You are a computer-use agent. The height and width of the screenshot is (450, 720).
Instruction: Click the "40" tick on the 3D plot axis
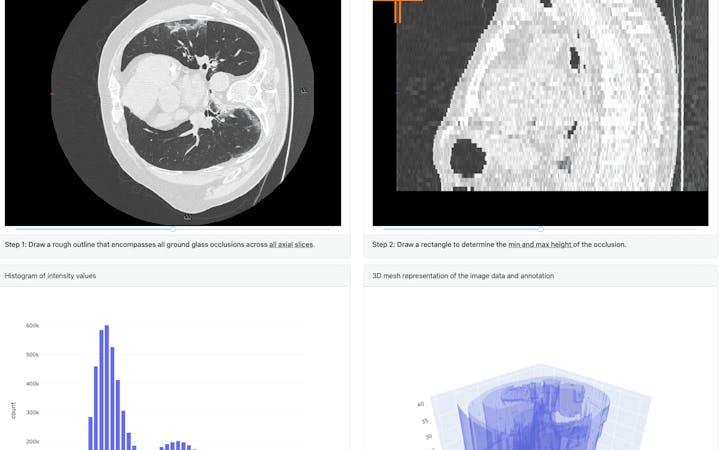421,404
